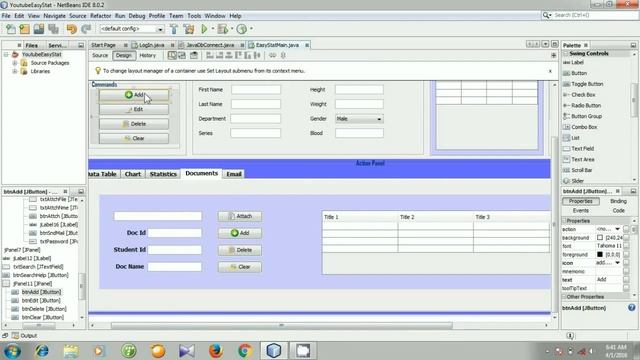Image resolution: width=640 pixels, height=360 pixels.
Task: Open the action property dropdown
Action: (x=617, y=229)
